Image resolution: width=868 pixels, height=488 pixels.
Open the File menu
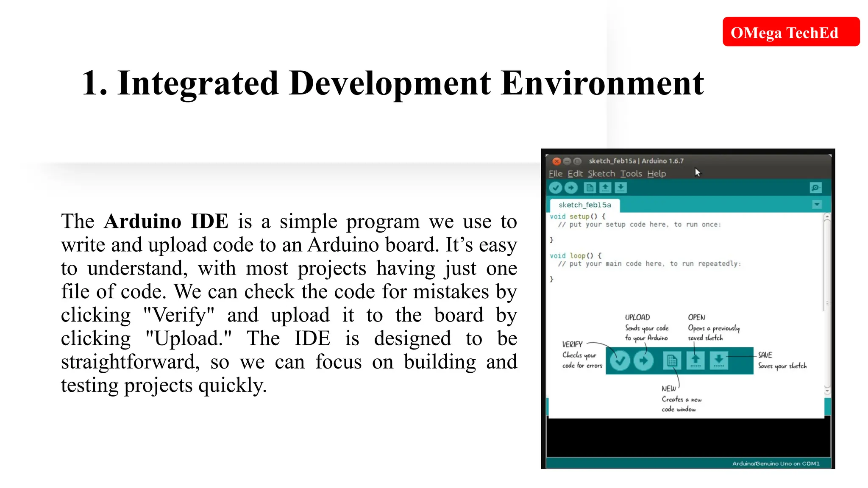[556, 174]
